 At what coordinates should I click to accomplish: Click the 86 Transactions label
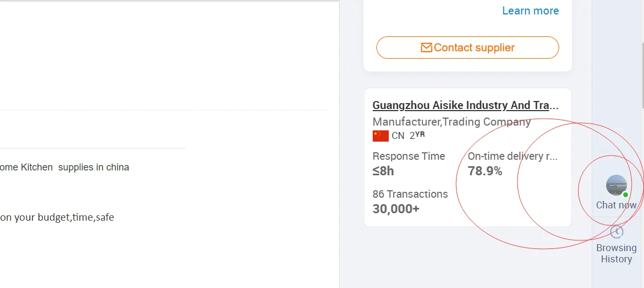pyautogui.click(x=410, y=194)
